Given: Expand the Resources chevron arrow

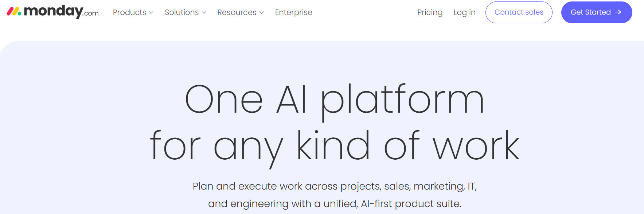Looking at the screenshot, I should (261, 12).
